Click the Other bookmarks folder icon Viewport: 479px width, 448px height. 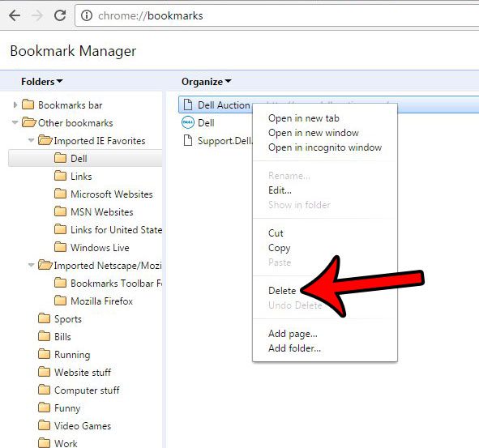pos(29,122)
